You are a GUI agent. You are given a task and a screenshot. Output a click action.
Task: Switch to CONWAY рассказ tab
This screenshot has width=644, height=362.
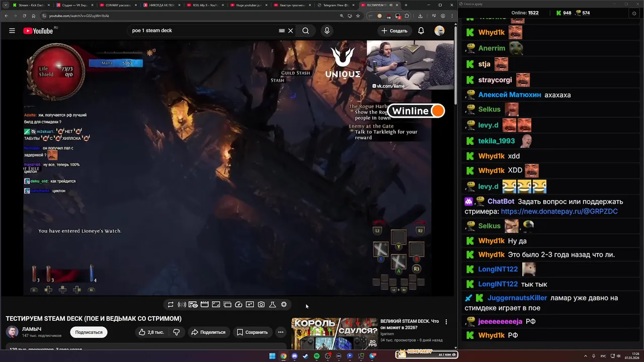[117, 5]
